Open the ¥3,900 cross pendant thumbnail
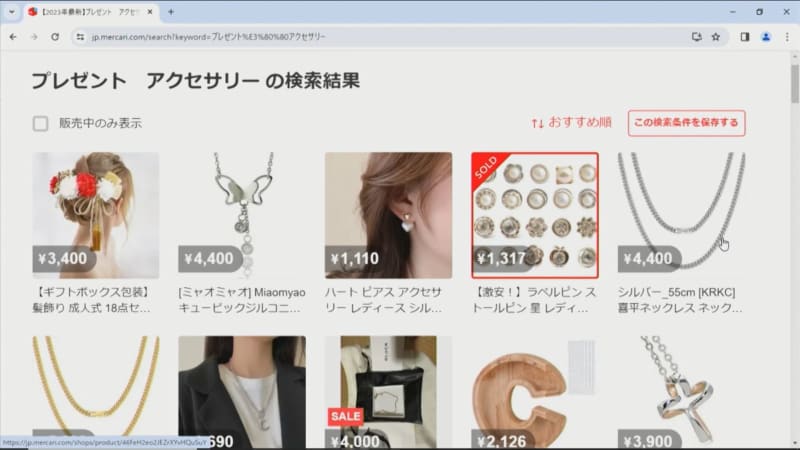This screenshot has width=800, height=450. pyautogui.click(x=681, y=392)
